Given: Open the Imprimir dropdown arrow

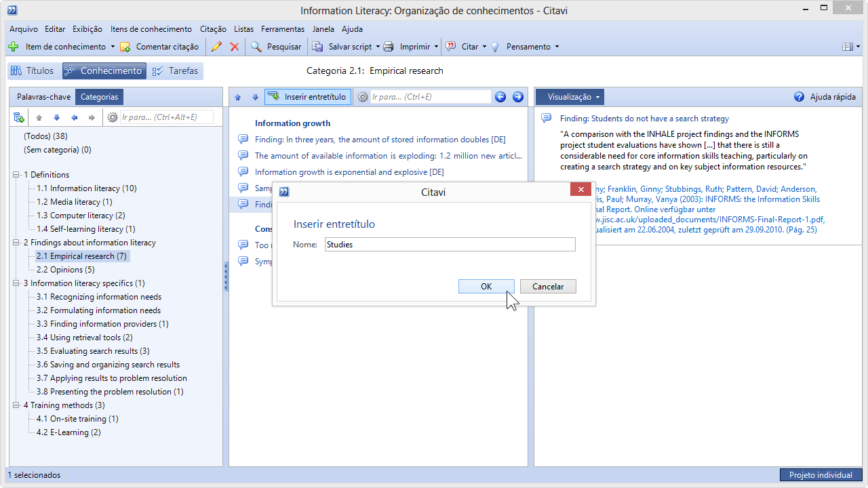Looking at the screenshot, I should click(x=436, y=47).
